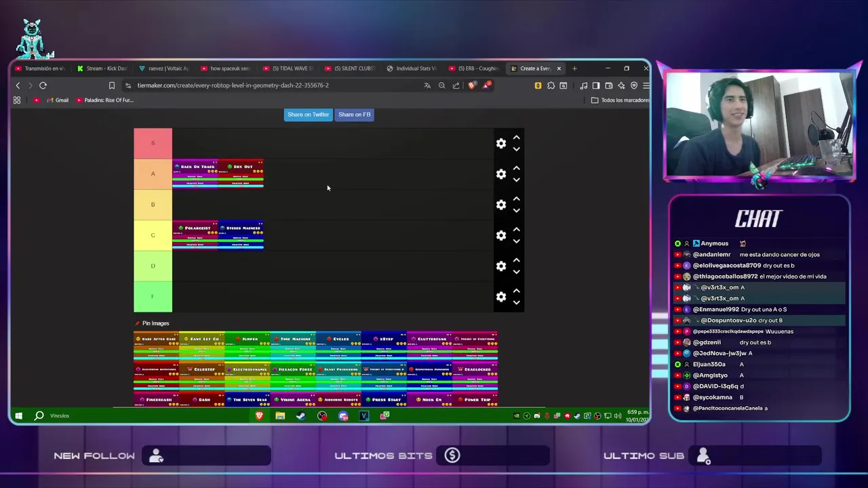This screenshot has width=868, height=488.
Task: Open a new browser tab
Action: [574, 68]
